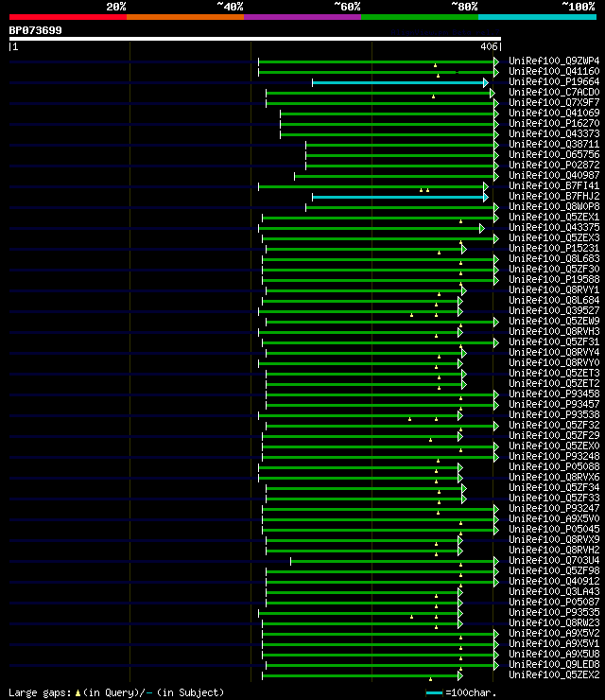This screenshot has height=700, width=605.
Task: Click the cyan alignment bar for UniRef100_B7FHJ2
Action: tap(398, 198)
